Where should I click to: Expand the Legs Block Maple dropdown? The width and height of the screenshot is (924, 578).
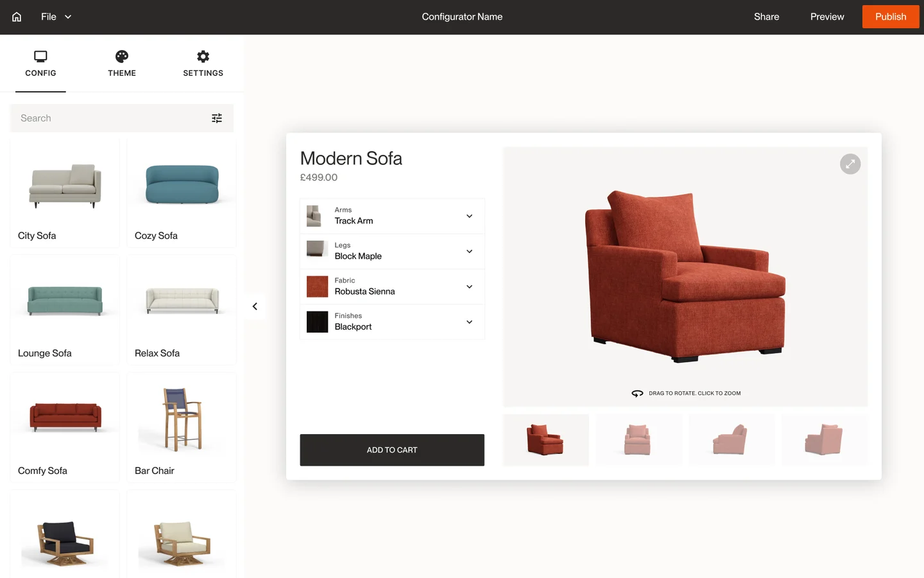392,251
